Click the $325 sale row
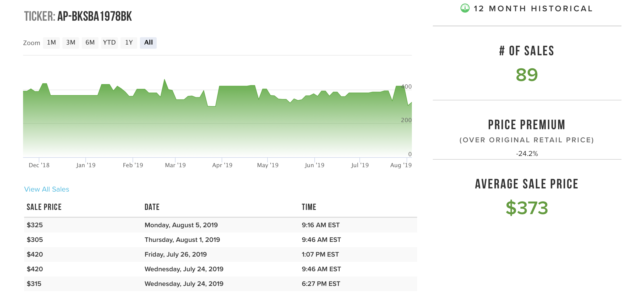The height and width of the screenshot is (293, 644). click(x=35, y=225)
